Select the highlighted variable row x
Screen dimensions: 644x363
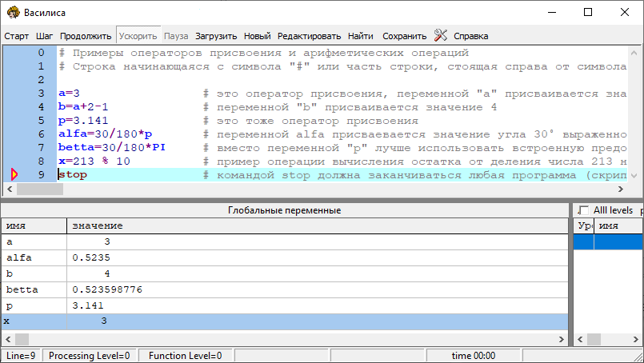[285, 321]
